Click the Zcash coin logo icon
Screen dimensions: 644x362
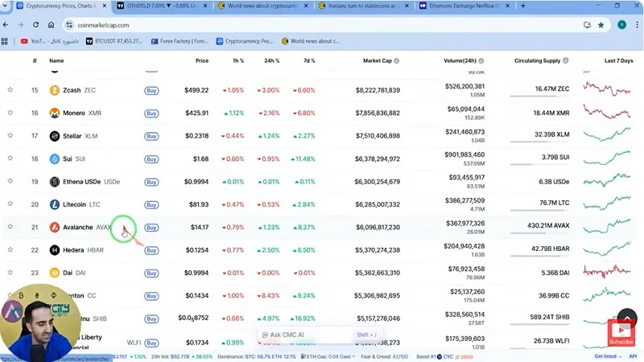(55, 90)
